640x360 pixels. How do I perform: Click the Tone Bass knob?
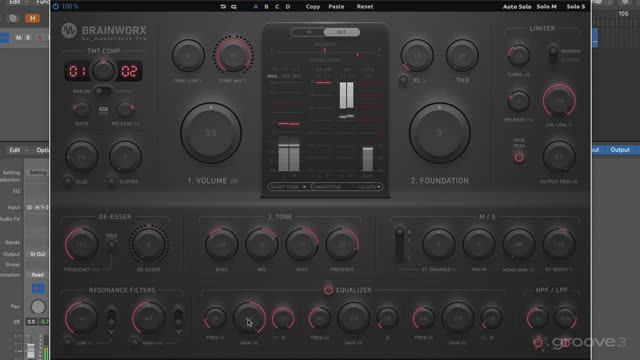[222, 244]
